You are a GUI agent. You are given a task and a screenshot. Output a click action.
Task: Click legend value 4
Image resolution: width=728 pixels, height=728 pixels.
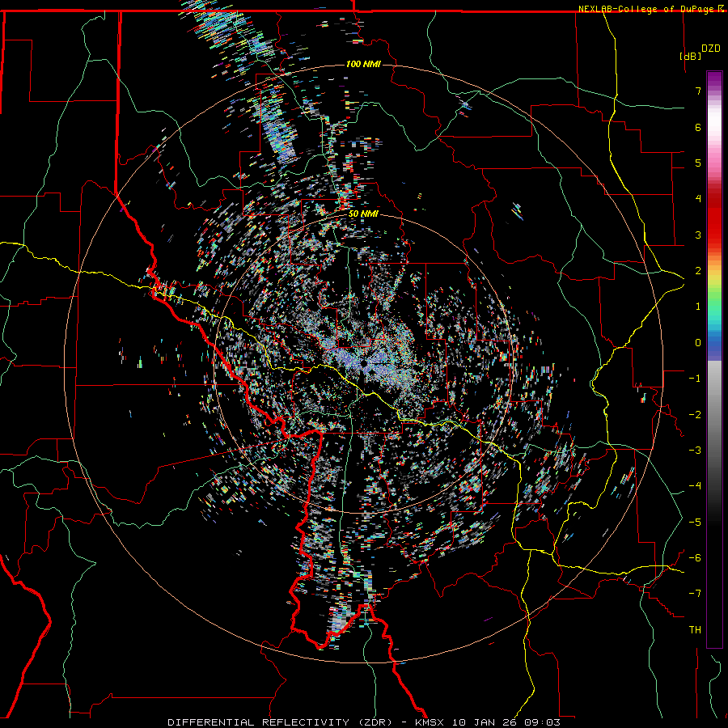coord(698,198)
